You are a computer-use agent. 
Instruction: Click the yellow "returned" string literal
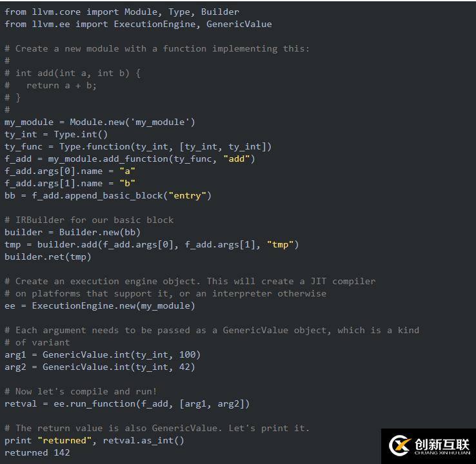click(64, 440)
